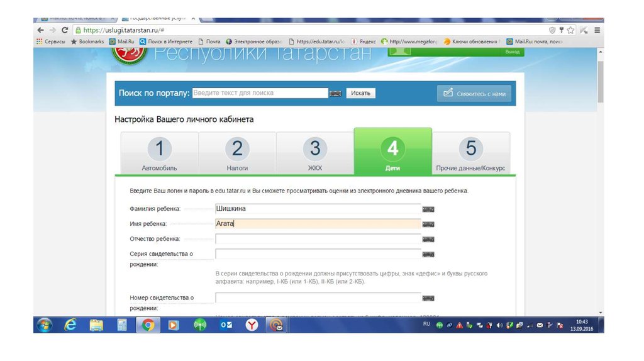
Task: Click the Свяжитесь с нами button
Action: pyautogui.click(x=474, y=94)
